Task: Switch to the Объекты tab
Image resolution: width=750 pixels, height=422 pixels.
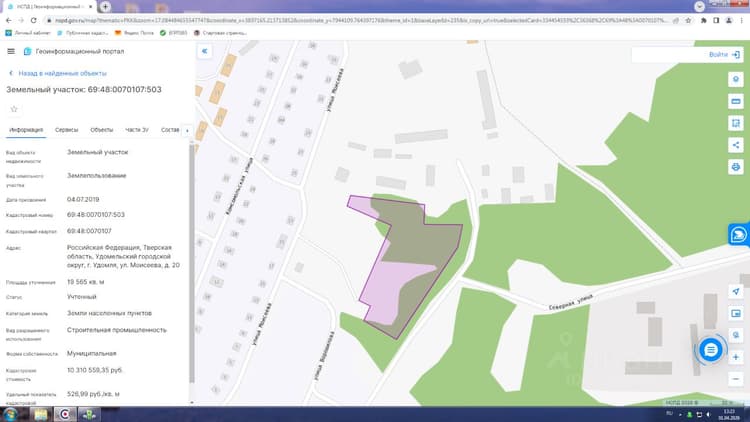Action: pos(101,130)
